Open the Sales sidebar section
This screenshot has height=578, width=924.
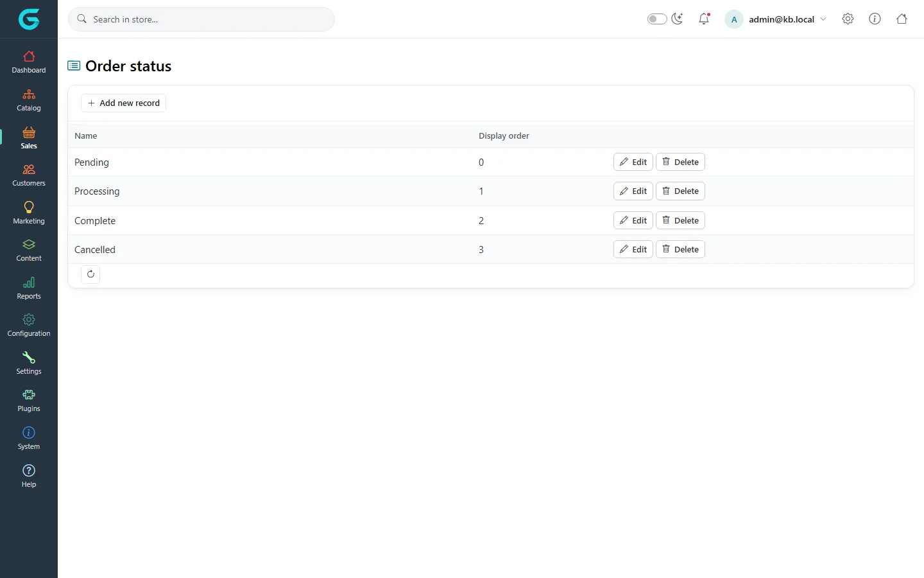29,138
